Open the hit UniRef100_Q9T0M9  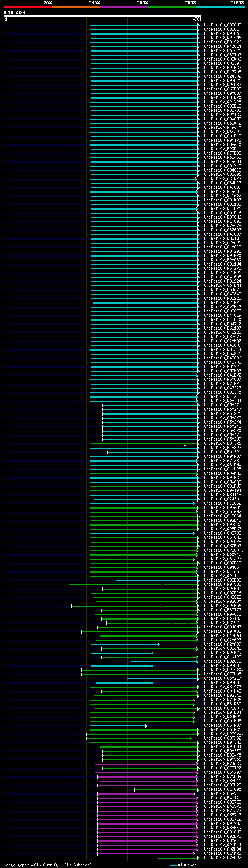click(x=222, y=25)
